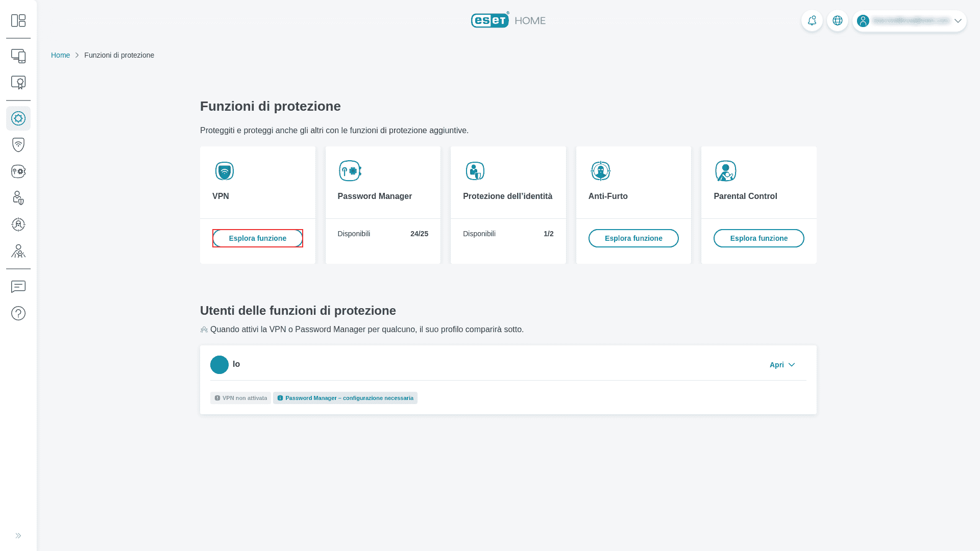Open the Subscriptions certificate sidebar icon

coord(18,83)
